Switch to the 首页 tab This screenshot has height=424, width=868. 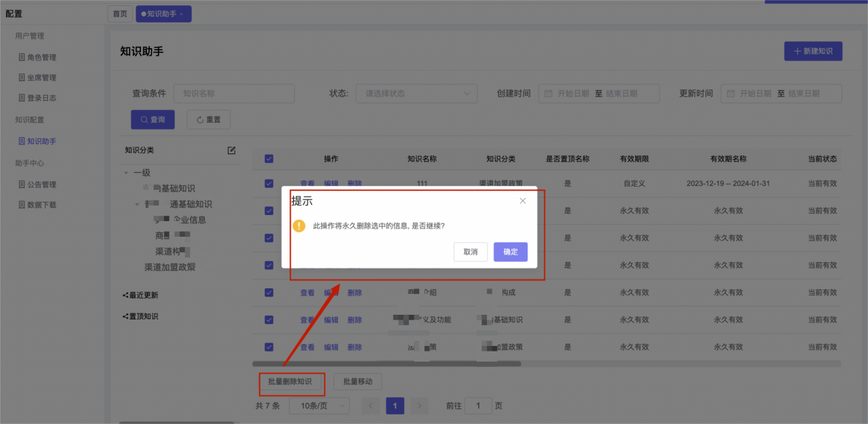[119, 14]
